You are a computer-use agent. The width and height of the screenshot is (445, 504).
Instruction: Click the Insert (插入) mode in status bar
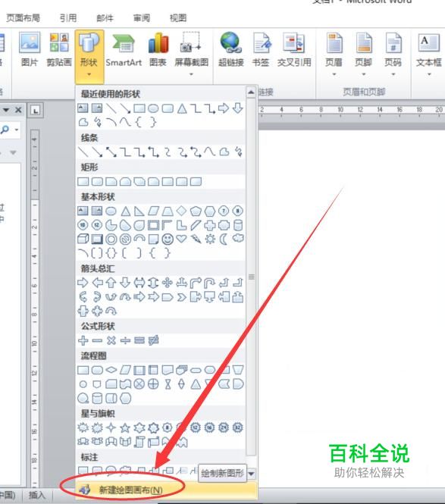37,495
